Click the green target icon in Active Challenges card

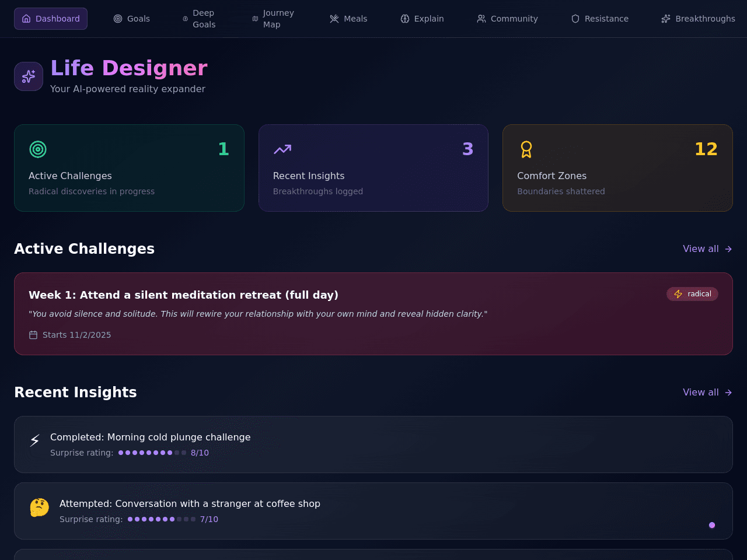tap(38, 149)
